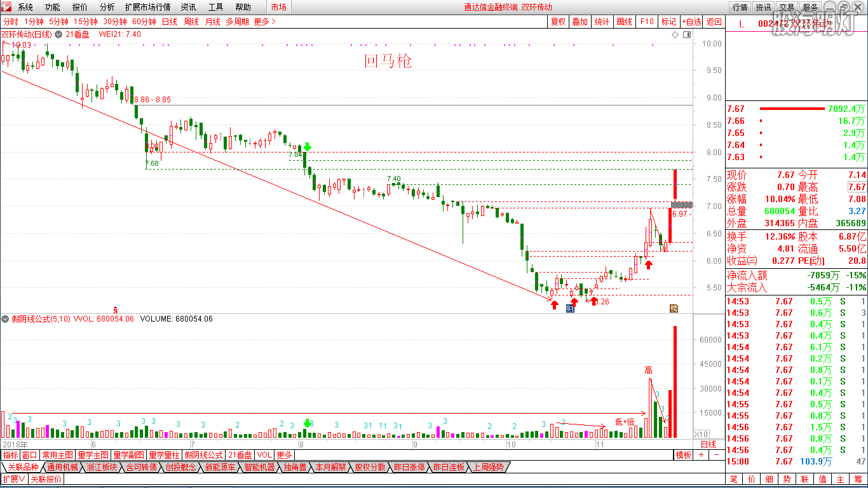The height and width of the screenshot is (488, 868).
Task: Switch to 分时 intraday view
Action: [x=10, y=22]
